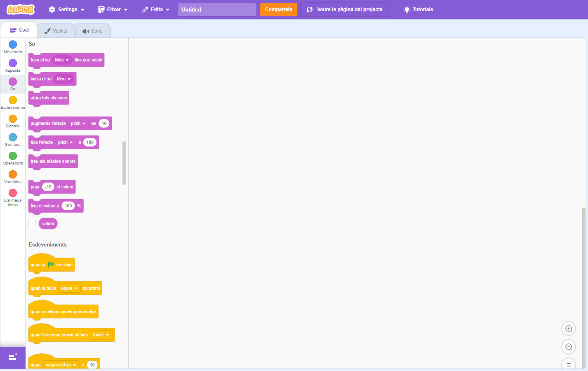Expand the espai key dropdown
588x371 pixels.
coord(69,288)
